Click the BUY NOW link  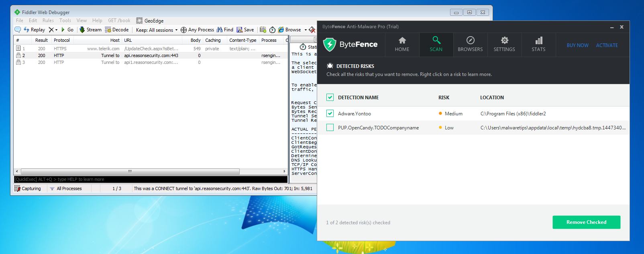click(577, 45)
